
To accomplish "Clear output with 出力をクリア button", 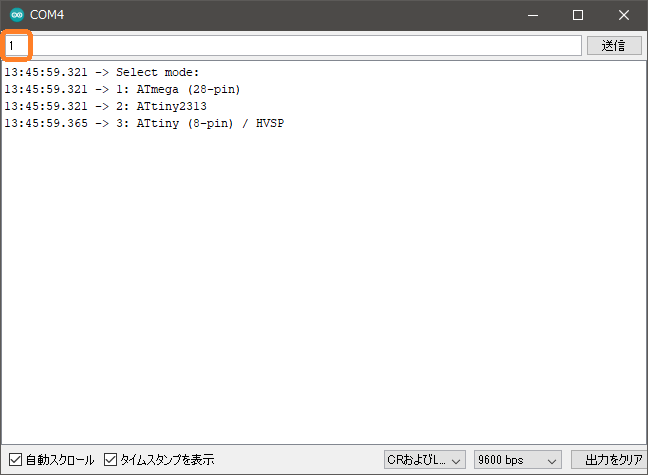I will click(610, 460).
